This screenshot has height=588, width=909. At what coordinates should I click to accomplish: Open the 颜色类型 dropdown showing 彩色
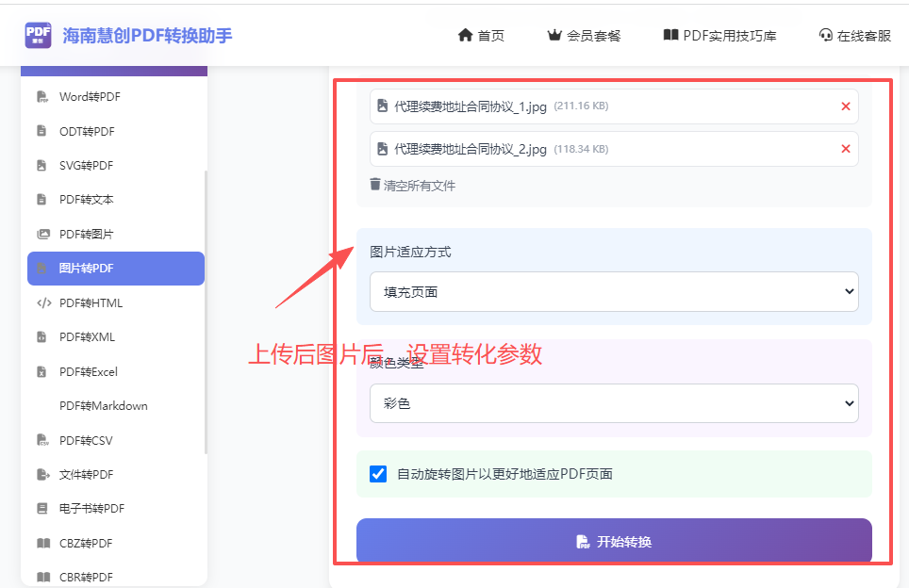point(614,403)
